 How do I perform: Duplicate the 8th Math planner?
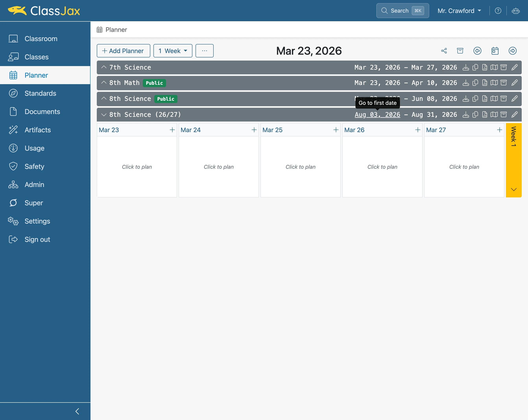(x=475, y=83)
